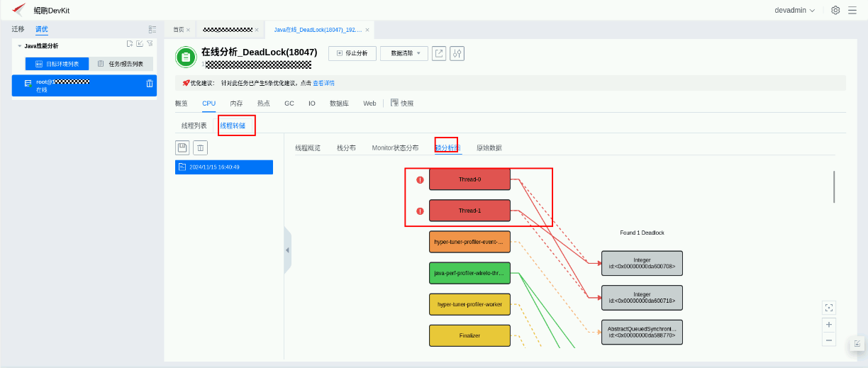Viewport: 868px width, 368px height.
Task: Switch to the 概览 tab
Action: [x=182, y=104]
